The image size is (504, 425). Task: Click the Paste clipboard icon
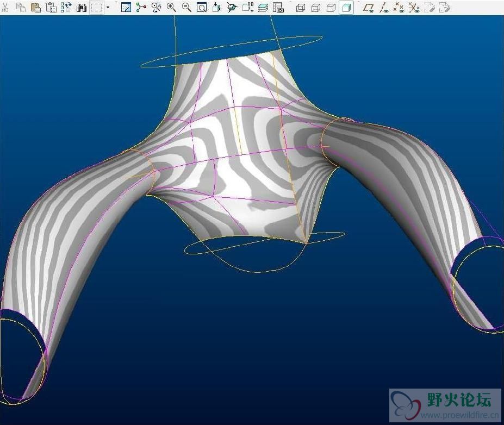[x=36, y=8]
